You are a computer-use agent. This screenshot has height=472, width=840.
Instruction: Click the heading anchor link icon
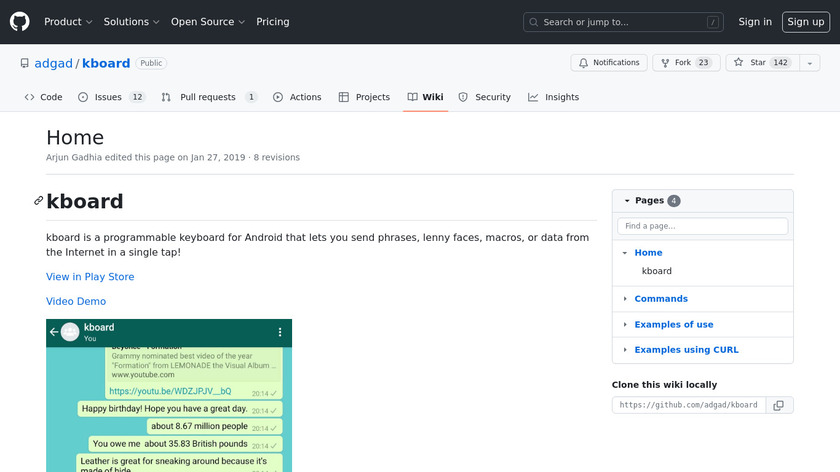point(38,201)
